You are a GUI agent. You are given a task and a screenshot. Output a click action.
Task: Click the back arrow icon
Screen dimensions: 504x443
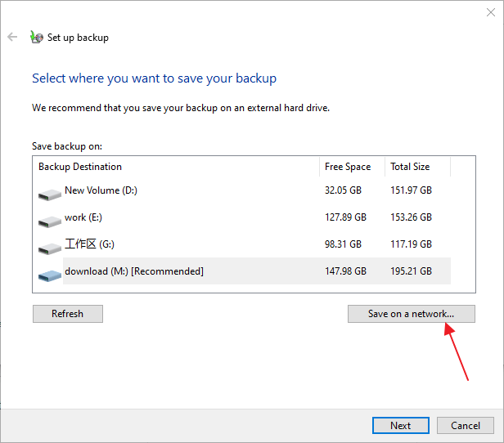click(x=12, y=37)
